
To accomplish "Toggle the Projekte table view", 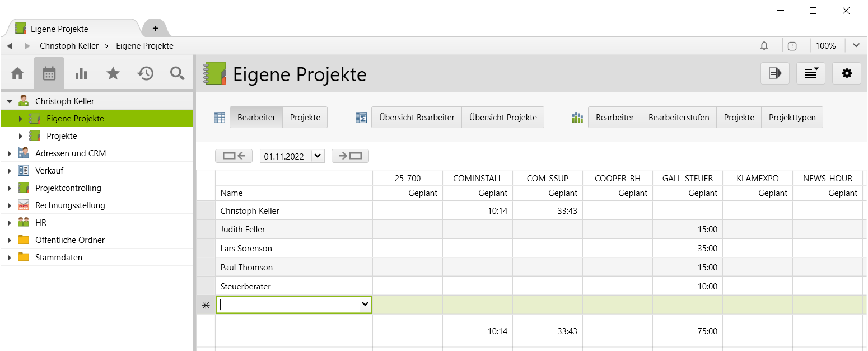I will coord(305,118).
